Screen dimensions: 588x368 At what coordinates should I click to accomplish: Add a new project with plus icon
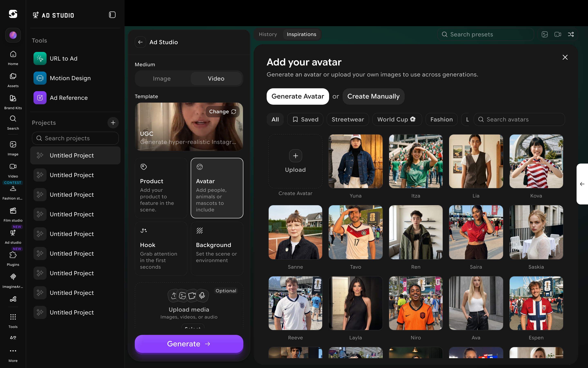tap(113, 123)
